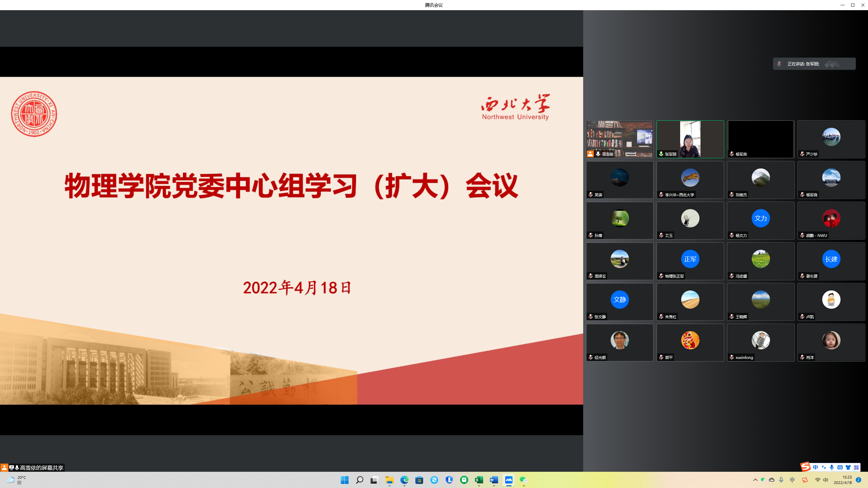The image size is (868, 488).
Task: Open clock and date flyout
Action: (x=843, y=480)
